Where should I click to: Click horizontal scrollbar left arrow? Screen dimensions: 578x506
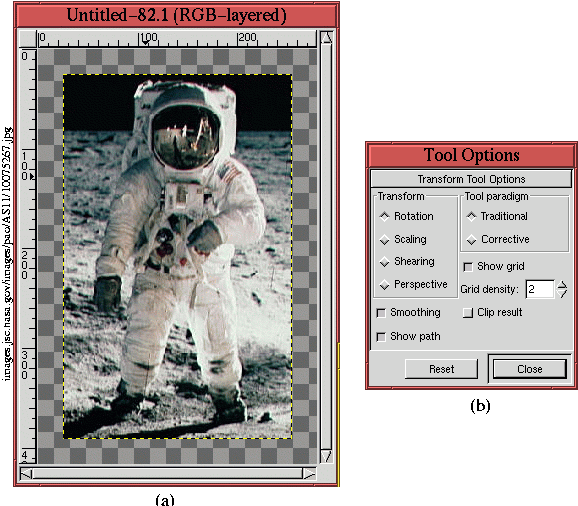point(26,474)
